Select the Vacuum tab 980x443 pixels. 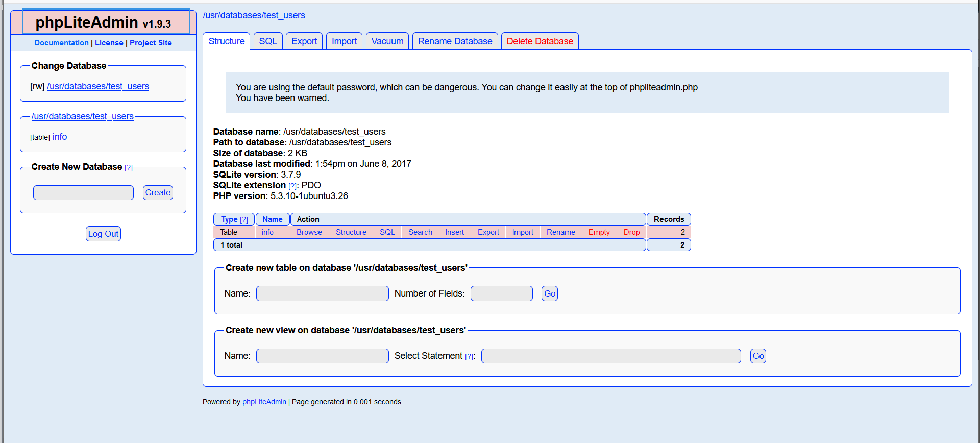pos(387,41)
